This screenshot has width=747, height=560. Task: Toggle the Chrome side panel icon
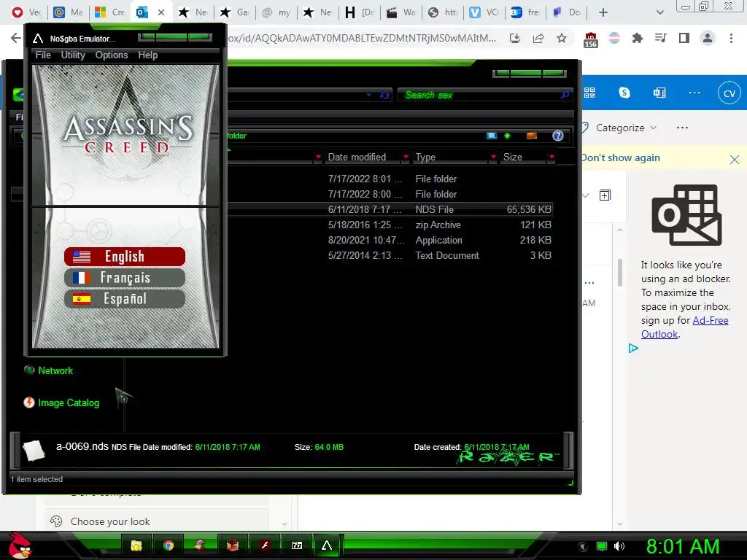tap(684, 38)
